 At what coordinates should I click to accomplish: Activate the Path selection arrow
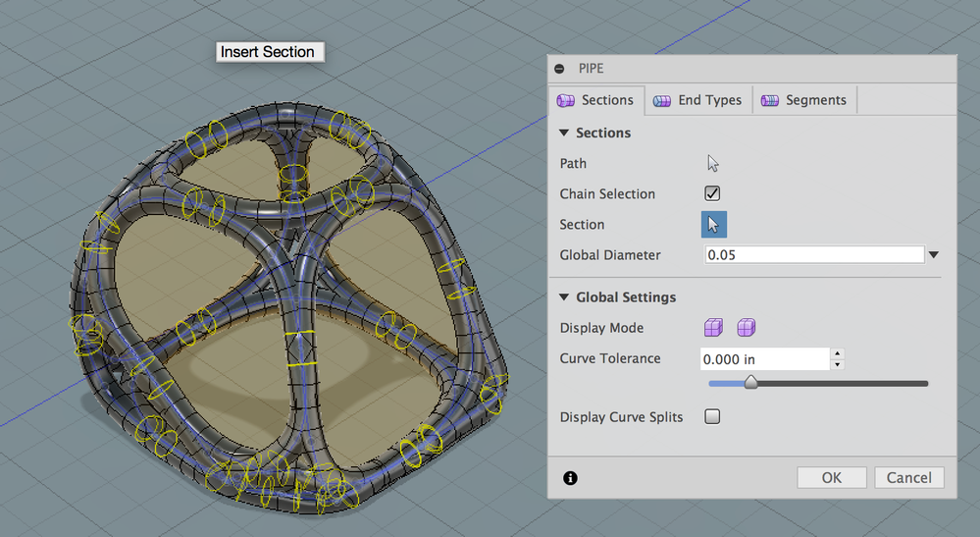coord(713,164)
